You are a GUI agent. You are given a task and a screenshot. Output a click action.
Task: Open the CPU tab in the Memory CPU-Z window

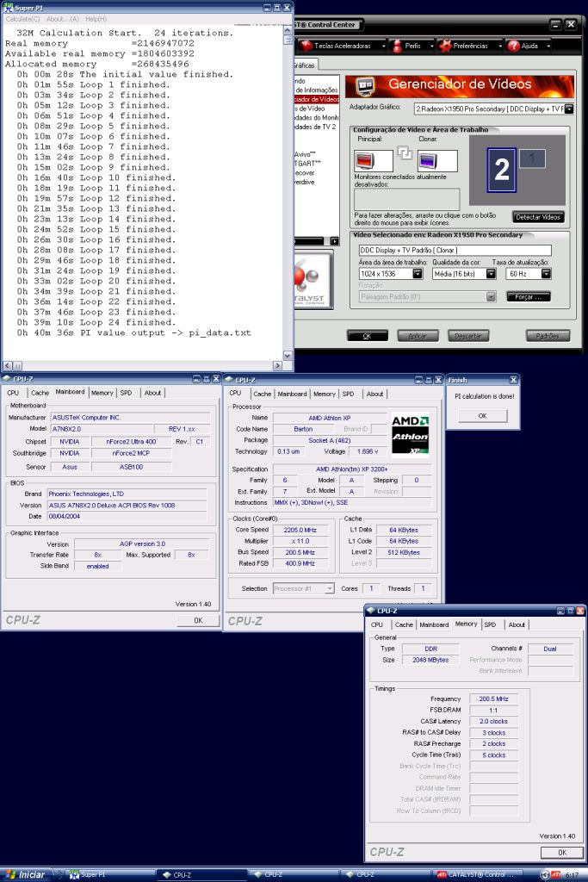[376, 624]
